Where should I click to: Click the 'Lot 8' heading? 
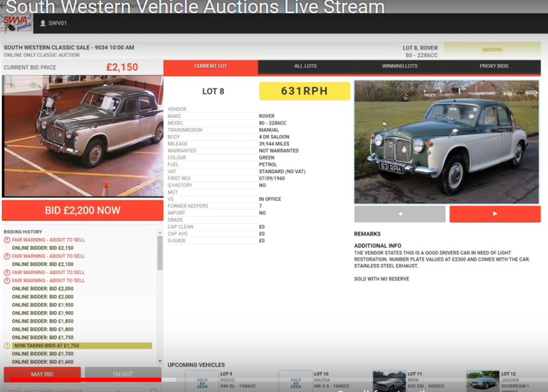[213, 92]
